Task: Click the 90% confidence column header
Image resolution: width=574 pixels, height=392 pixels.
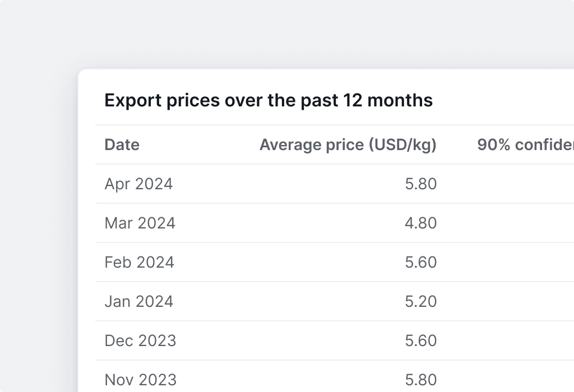Action: [525, 145]
